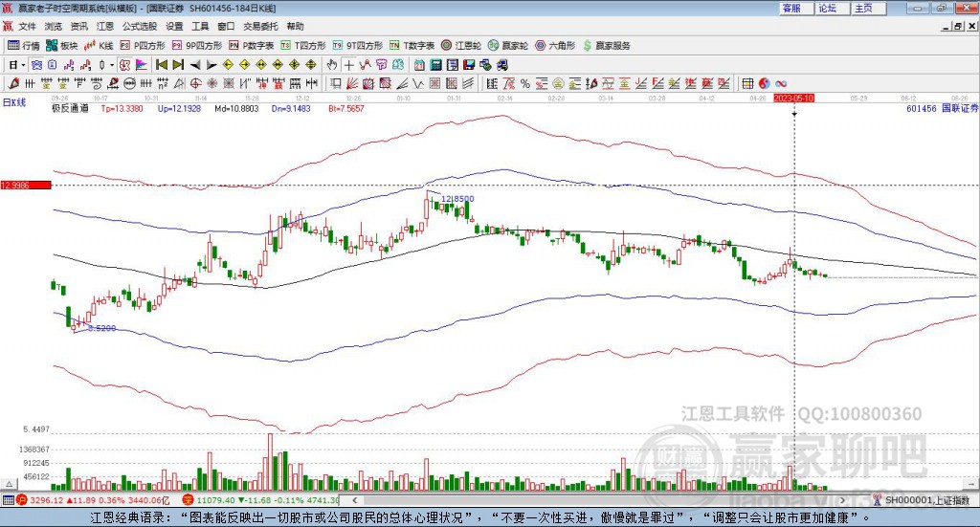This screenshot has height=527, width=980.
Task: Click the truck icon in toolbar
Action: pos(501,64)
